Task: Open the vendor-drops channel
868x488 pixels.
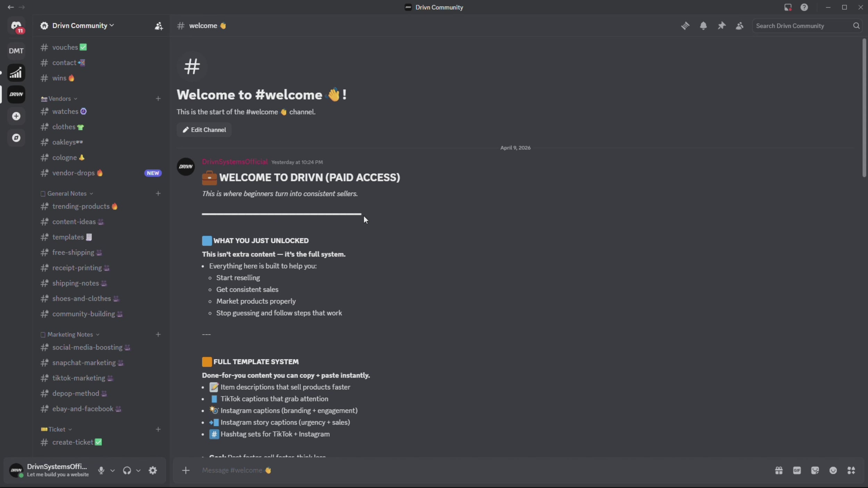Action: tap(74, 173)
